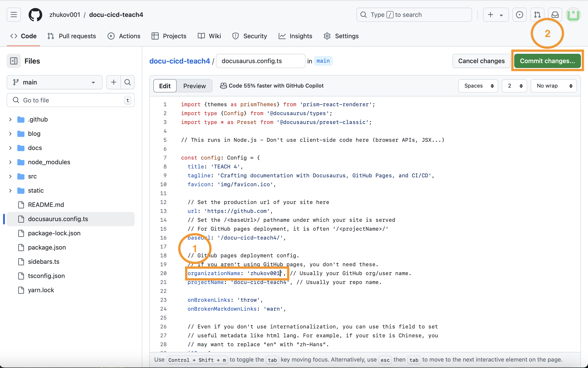
Task: Collapse the Files side panel icon
Action: click(x=14, y=61)
